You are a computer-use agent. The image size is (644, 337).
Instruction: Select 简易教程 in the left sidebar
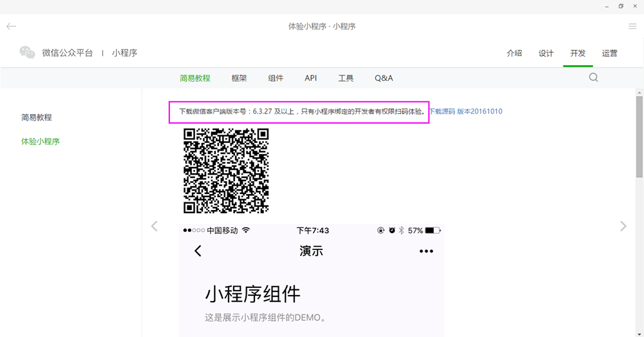36,117
